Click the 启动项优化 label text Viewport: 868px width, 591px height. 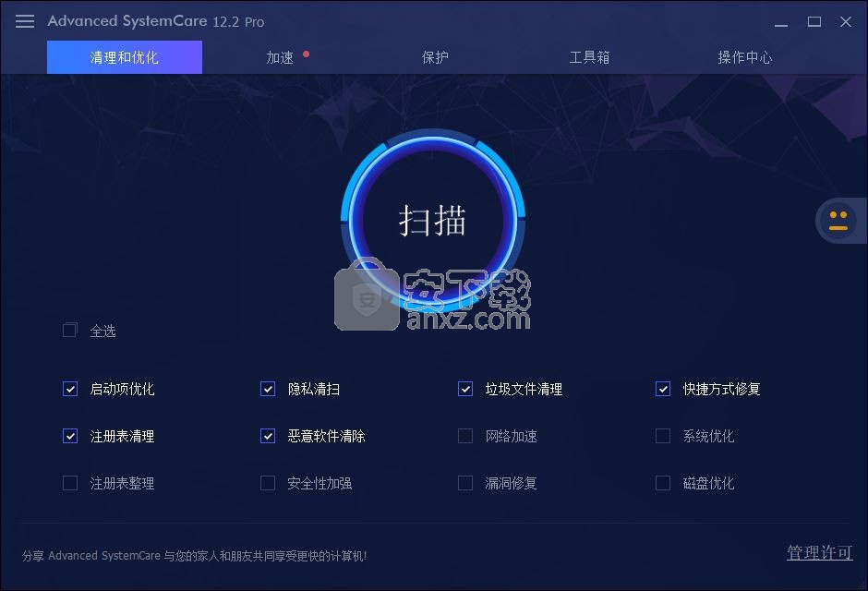(122, 389)
